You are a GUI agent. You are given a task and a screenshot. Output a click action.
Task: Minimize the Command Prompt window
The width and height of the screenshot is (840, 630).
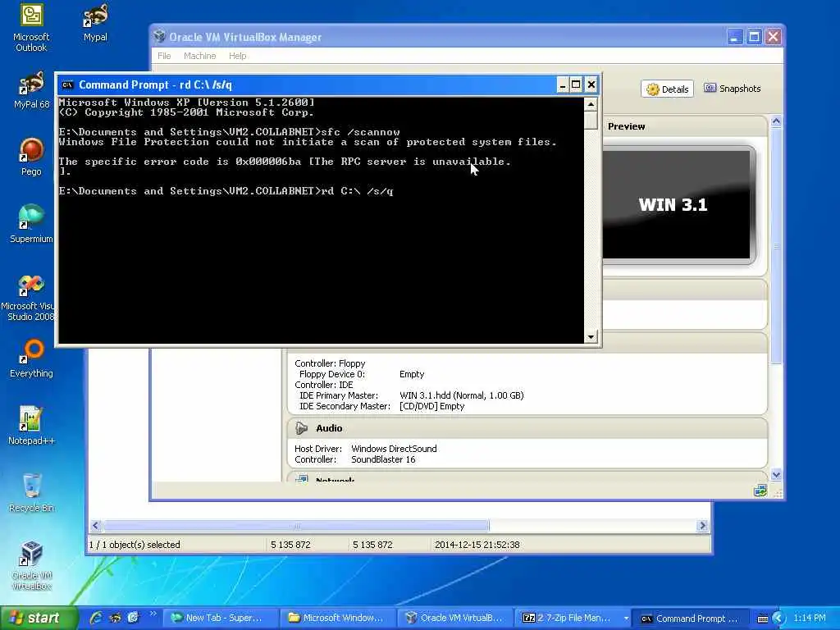(x=563, y=84)
